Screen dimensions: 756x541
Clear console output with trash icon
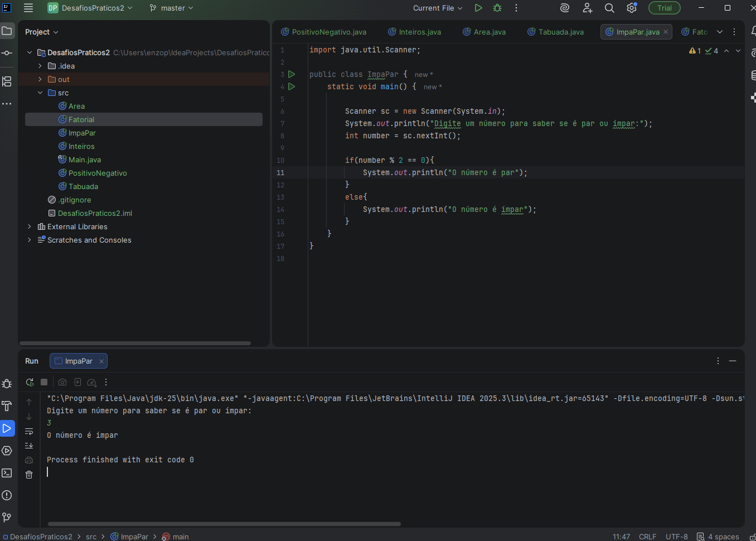point(29,475)
